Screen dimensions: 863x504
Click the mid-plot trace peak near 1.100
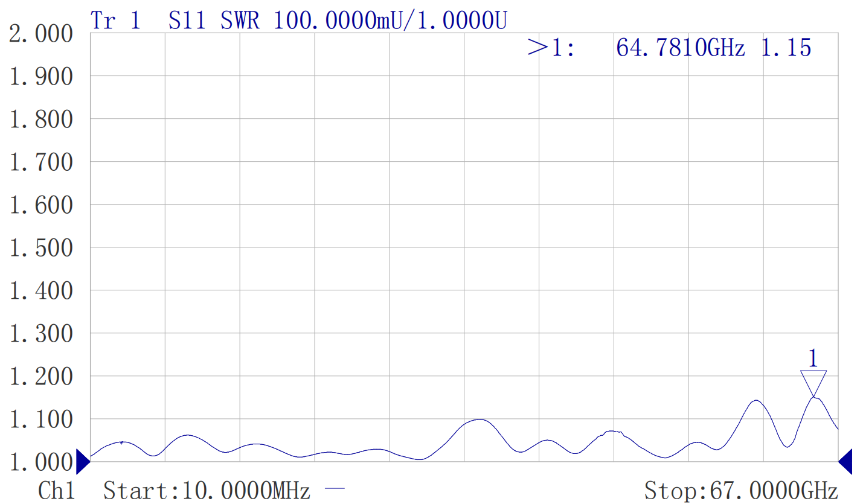click(x=480, y=419)
